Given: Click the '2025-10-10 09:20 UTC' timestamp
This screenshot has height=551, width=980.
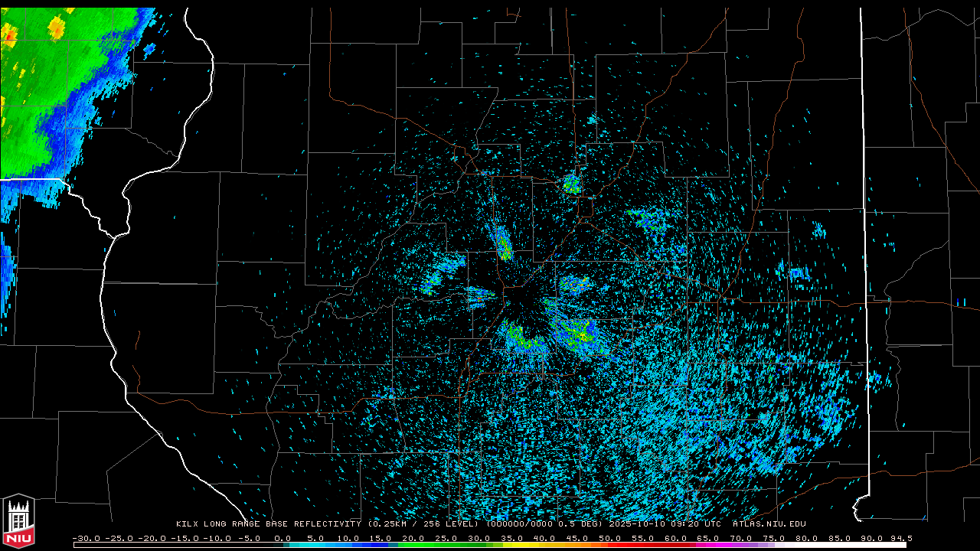Looking at the screenshot, I should pyautogui.click(x=665, y=524).
